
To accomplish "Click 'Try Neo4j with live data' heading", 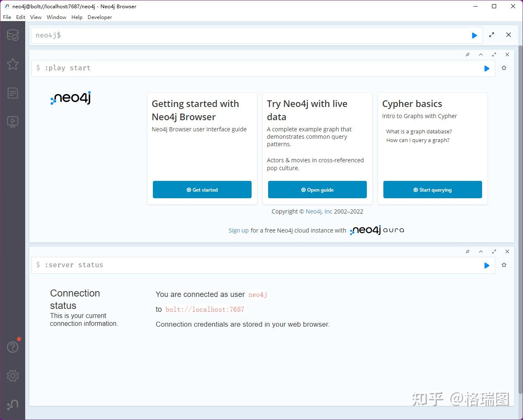I will point(307,110).
